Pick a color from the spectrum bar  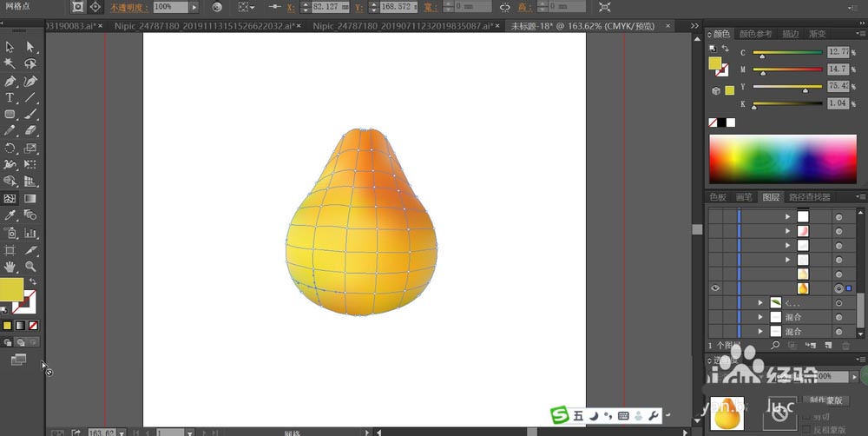pyautogui.click(x=783, y=159)
